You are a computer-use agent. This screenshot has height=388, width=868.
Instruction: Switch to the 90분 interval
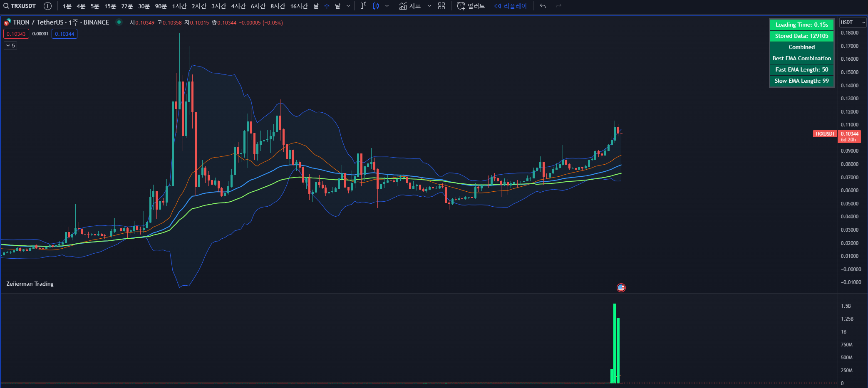coord(161,6)
